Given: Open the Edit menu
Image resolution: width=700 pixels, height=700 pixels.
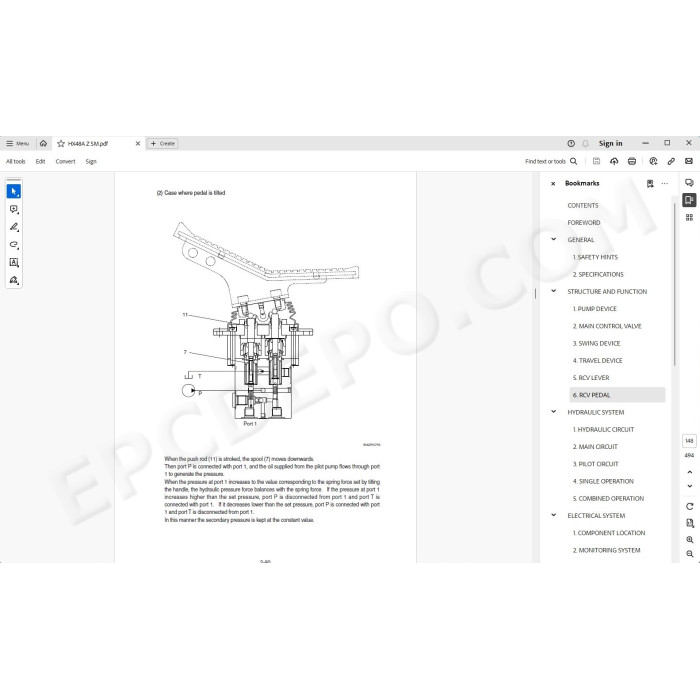Looking at the screenshot, I should [41, 161].
